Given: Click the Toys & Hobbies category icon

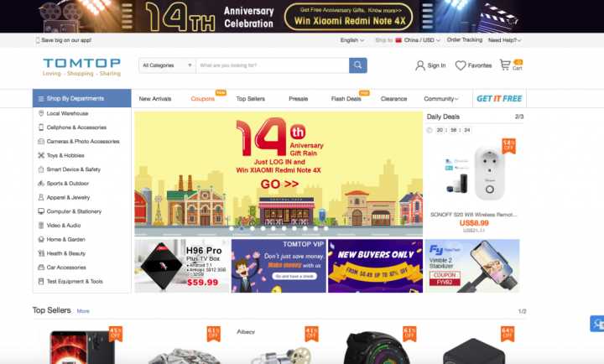Looking at the screenshot, I should click(x=41, y=155).
